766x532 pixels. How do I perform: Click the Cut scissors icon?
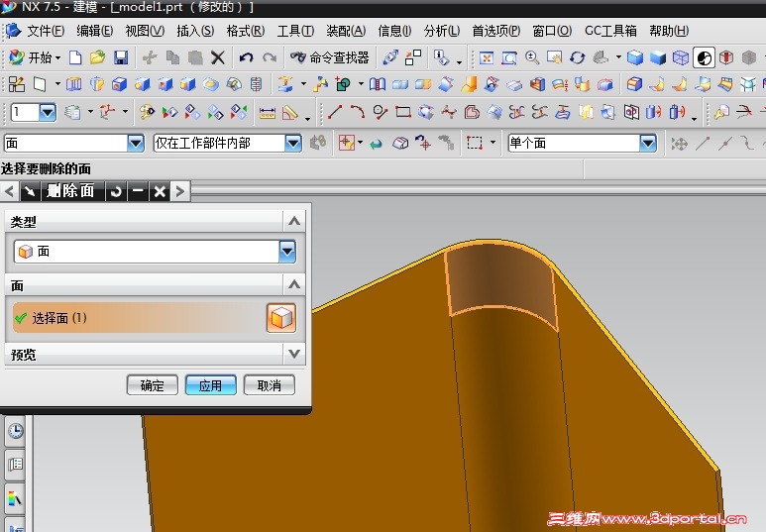tap(149, 57)
